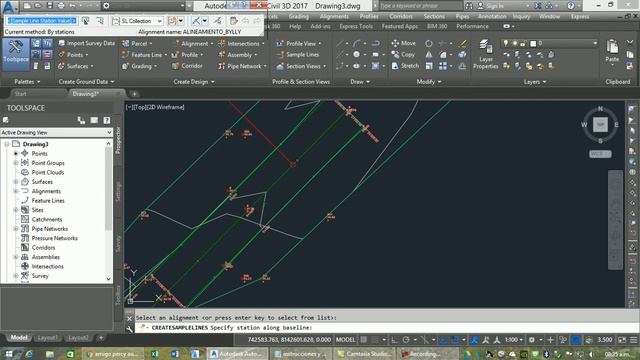Toggle the layer on/off lightbulb
Image resolution: width=640 pixels, height=360 pixels.
506,43
